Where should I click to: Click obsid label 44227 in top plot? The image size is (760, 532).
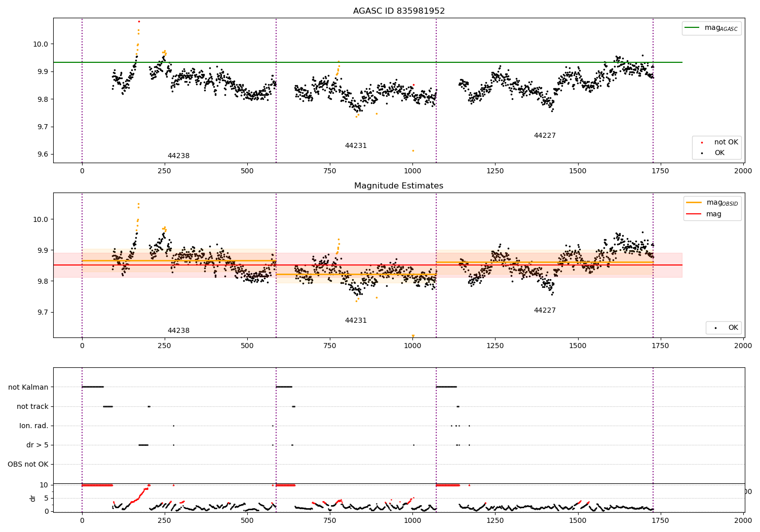click(545, 136)
